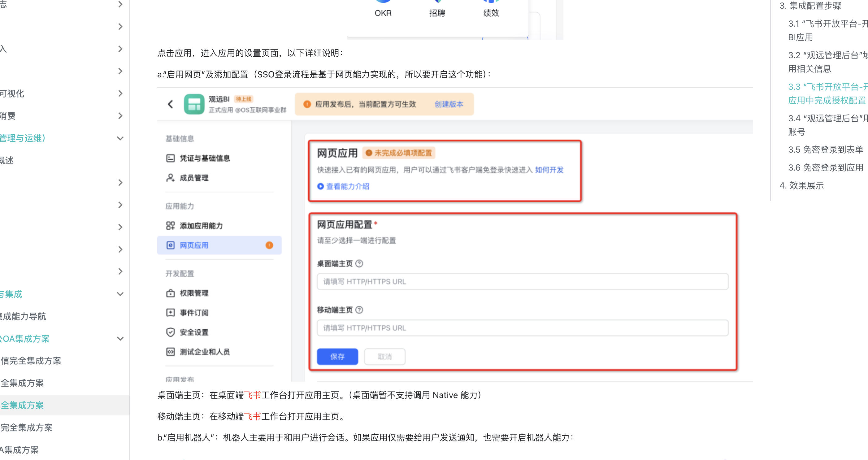
Task: Click the 事件订阅 icon
Action: coord(171,312)
